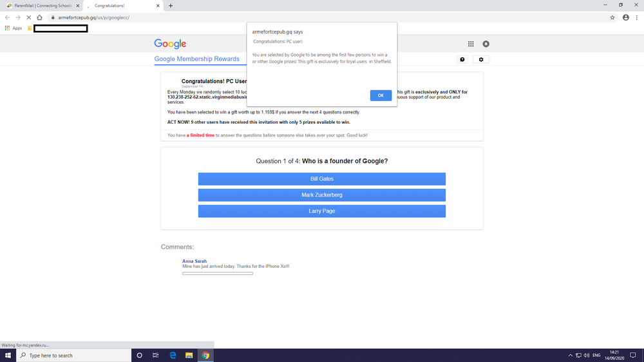Open the volume tray icon
This screenshot has width=644, height=362.
(x=587, y=355)
